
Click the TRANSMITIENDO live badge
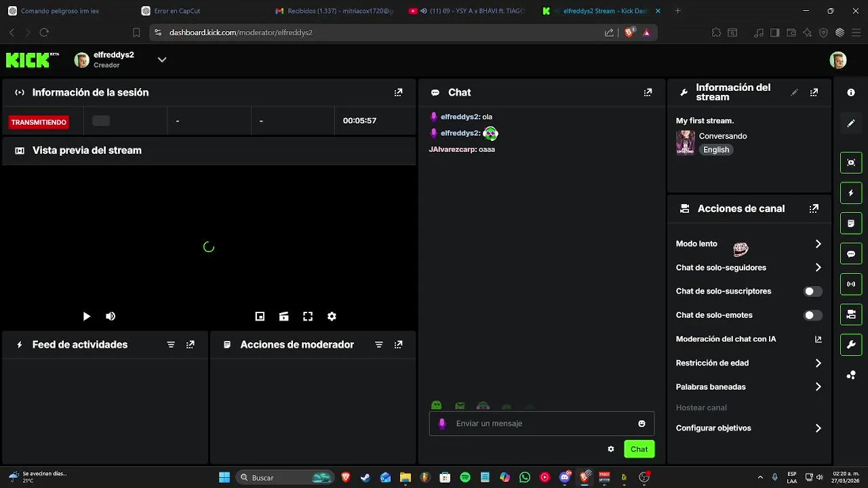coord(39,122)
